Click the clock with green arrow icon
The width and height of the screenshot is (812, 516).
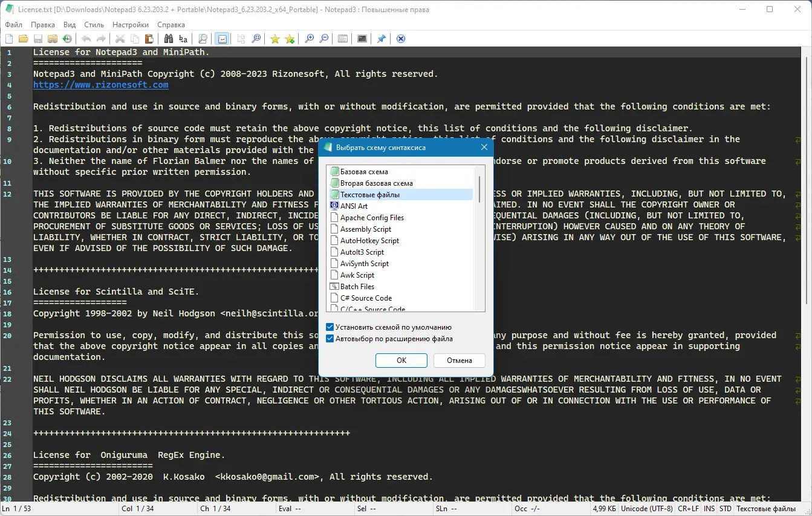coord(67,39)
